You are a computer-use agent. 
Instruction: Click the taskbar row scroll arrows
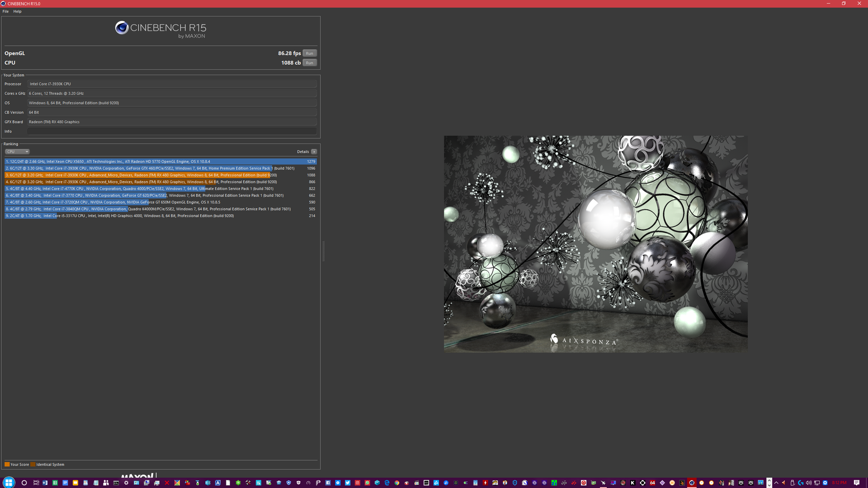pyautogui.click(x=769, y=483)
